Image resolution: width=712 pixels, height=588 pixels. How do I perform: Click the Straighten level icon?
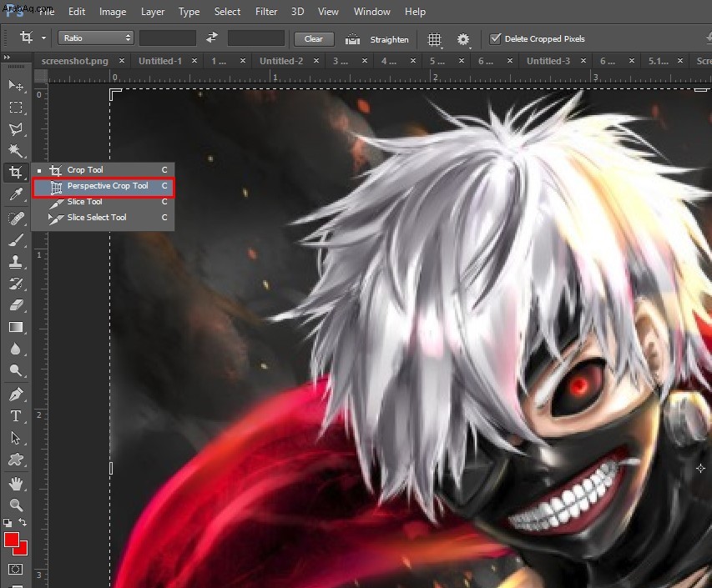tap(352, 39)
